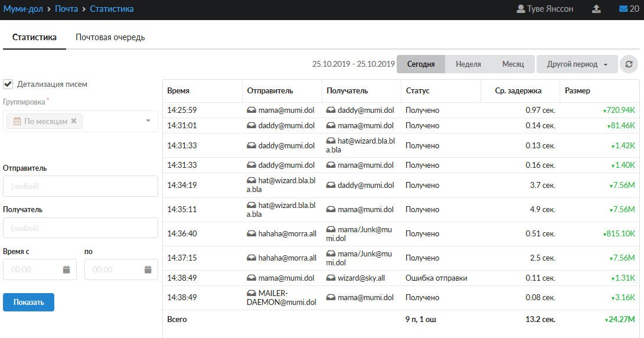Select the 'Сегодня' period toggle
644x338 pixels.
pos(420,64)
